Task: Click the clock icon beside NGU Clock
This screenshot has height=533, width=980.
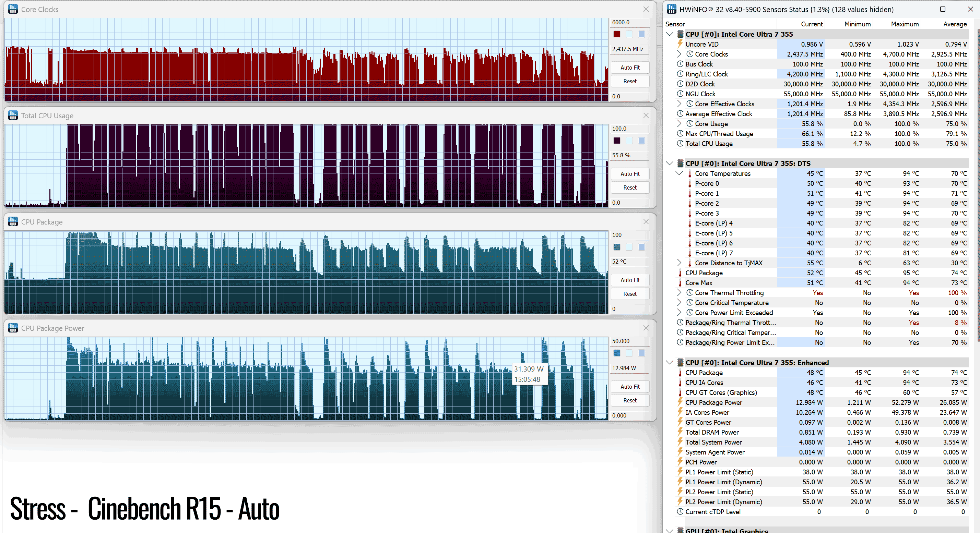Action: click(680, 94)
